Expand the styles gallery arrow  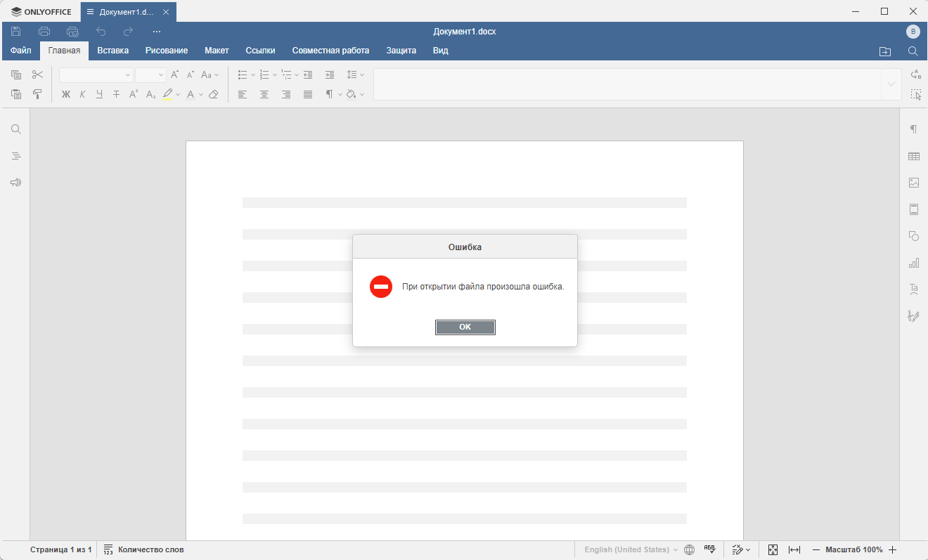tap(892, 84)
